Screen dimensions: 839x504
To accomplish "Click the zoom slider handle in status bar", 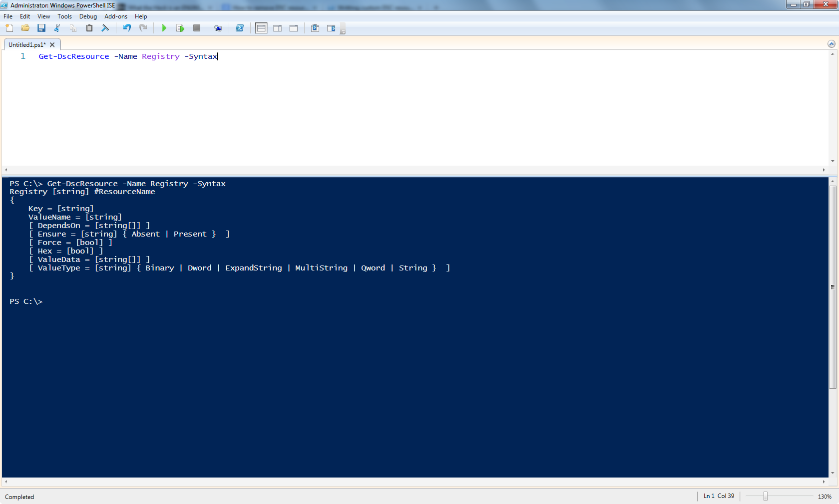I will [x=765, y=496].
